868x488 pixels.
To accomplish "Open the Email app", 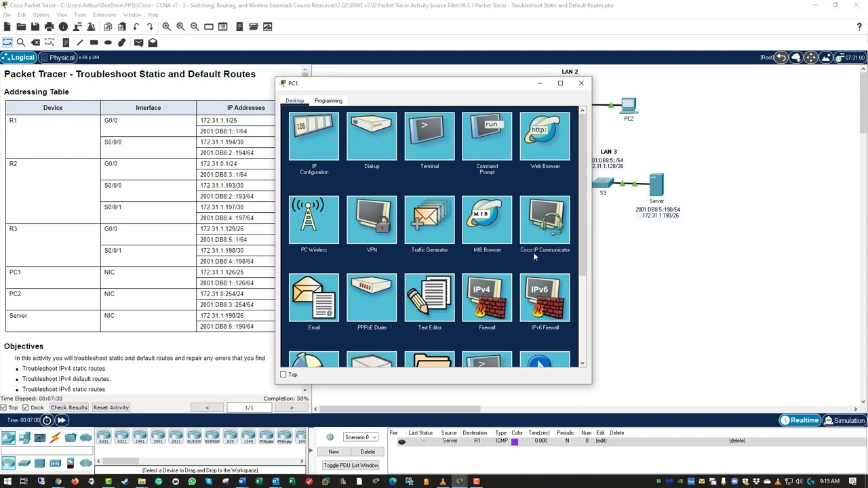I will coord(314,298).
